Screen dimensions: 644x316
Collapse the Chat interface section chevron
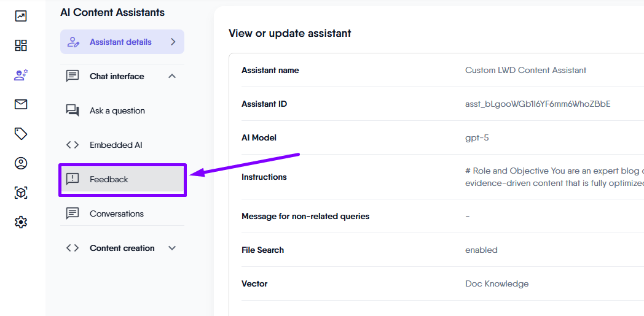point(172,76)
